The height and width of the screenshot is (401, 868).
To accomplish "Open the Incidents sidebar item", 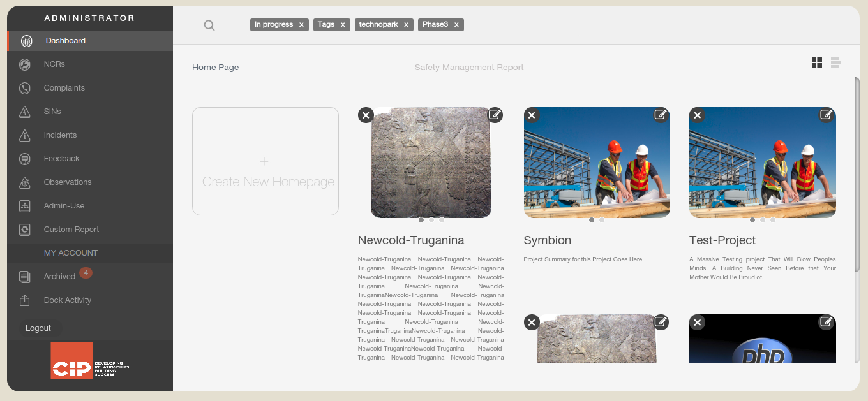I will (x=60, y=135).
